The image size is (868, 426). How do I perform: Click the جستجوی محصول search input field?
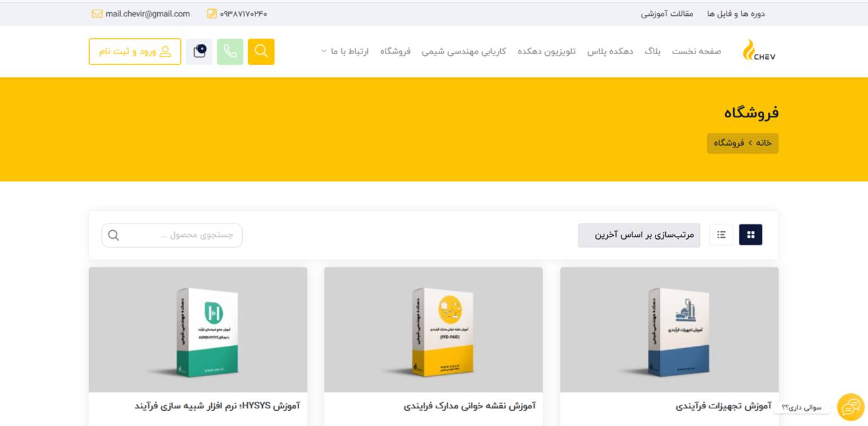coord(172,235)
